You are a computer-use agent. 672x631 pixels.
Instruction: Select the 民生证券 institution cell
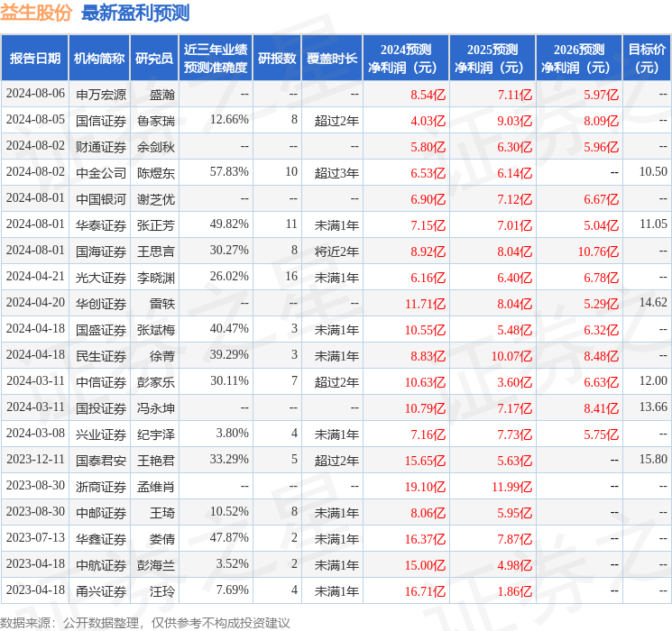101,356
